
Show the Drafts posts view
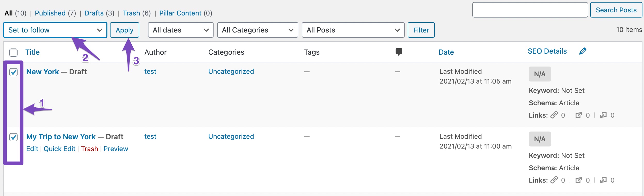[94, 13]
